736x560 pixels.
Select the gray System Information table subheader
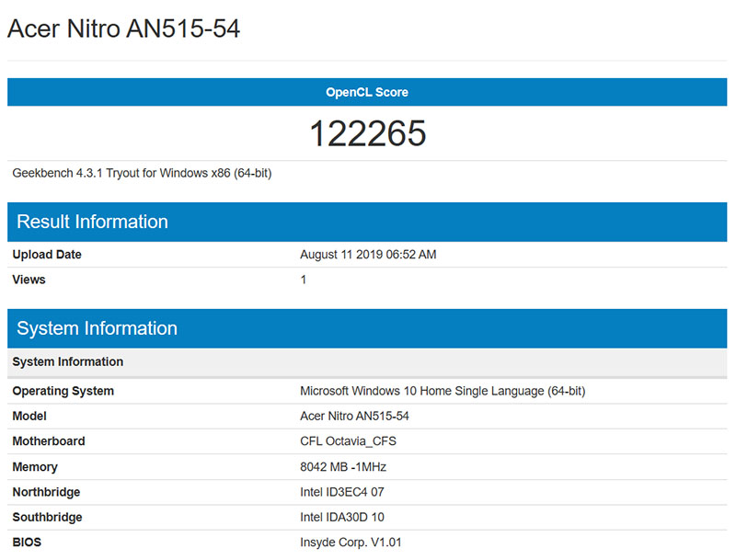pyautogui.click(x=68, y=361)
